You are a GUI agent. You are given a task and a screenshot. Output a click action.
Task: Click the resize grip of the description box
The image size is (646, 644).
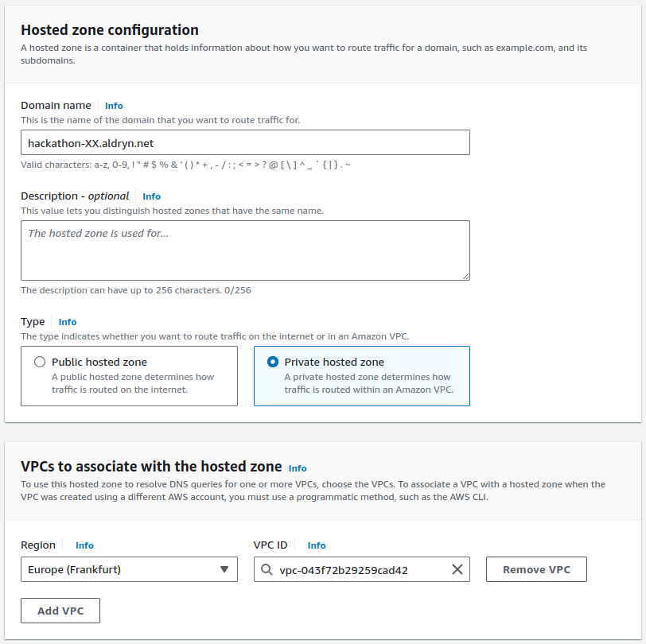pos(465,276)
